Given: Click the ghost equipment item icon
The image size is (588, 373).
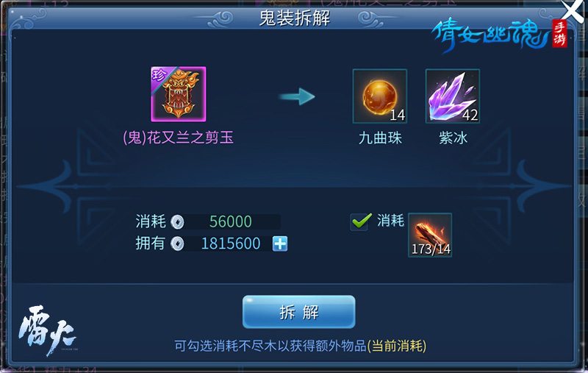Looking at the screenshot, I should point(179,94).
